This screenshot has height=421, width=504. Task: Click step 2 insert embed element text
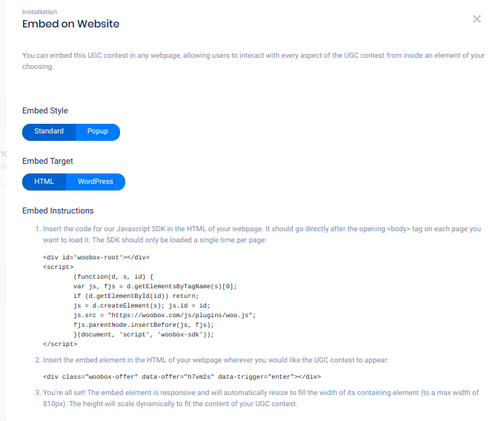pos(215,360)
